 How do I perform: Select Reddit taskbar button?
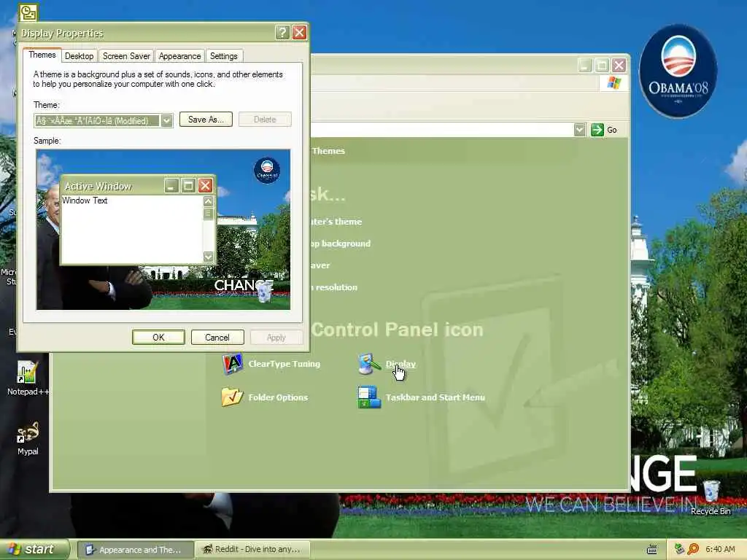pos(252,550)
